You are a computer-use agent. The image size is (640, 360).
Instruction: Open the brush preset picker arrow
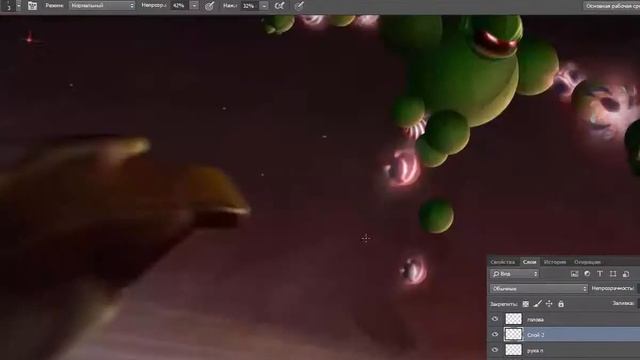19,6
